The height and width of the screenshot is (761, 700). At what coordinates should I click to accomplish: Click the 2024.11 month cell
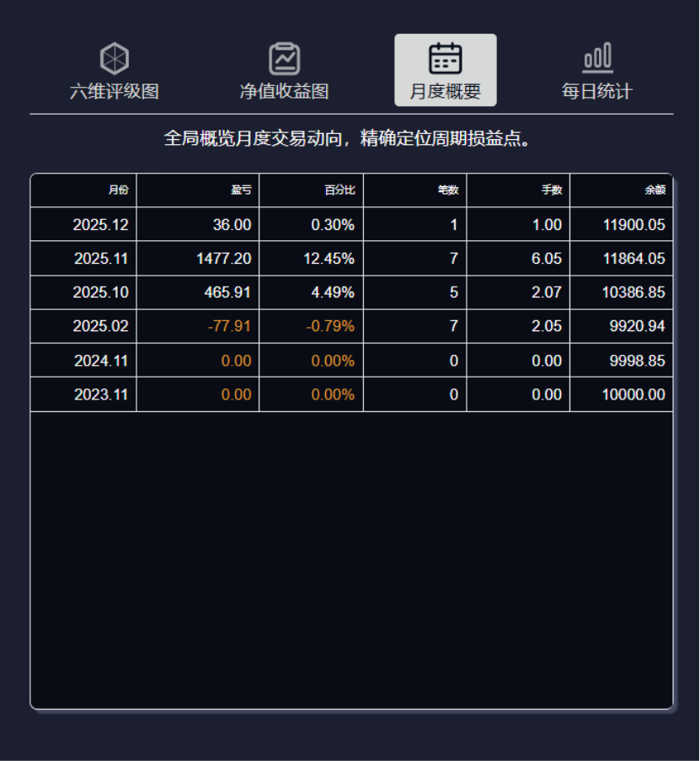click(100, 361)
